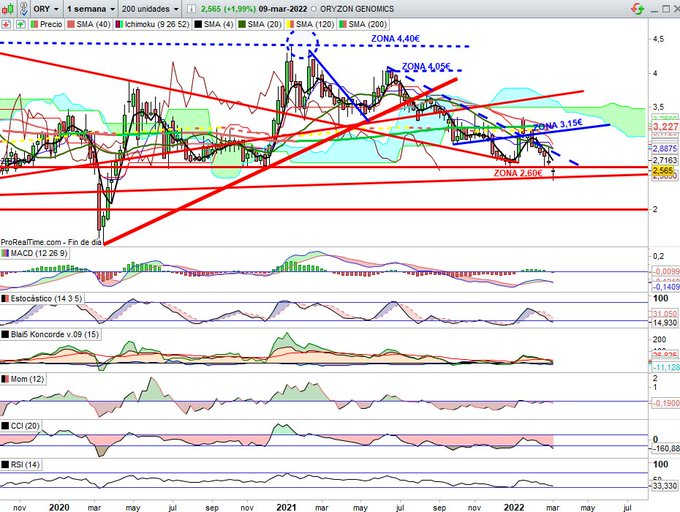
Task: Open the '200 unidades' dropdown
Action: pyautogui.click(x=150, y=9)
